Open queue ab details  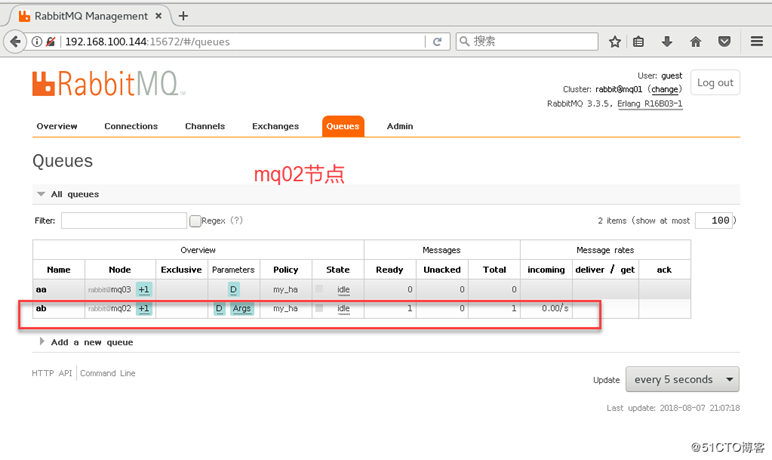pos(41,308)
